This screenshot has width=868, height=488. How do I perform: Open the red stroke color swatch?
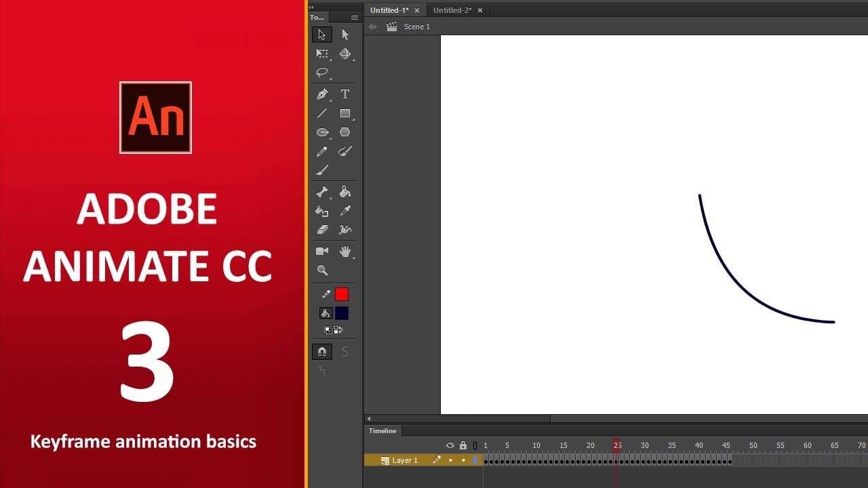coord(342,294)
